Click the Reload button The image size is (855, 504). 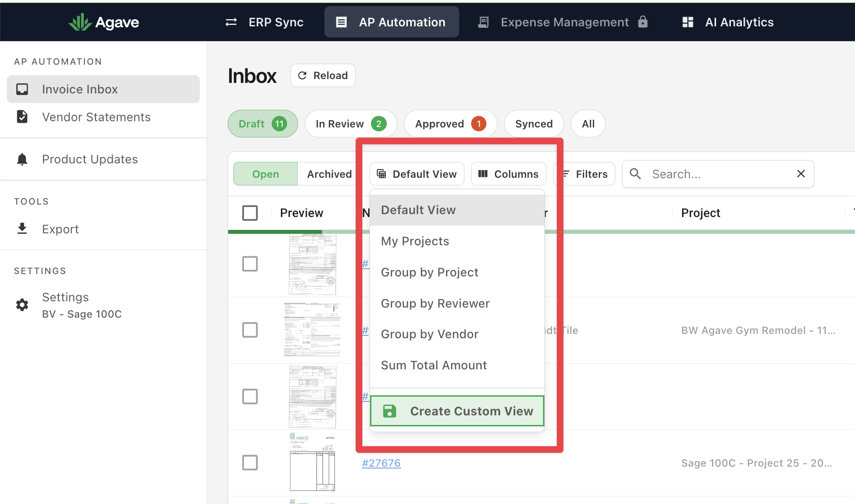(x=323, y=76)
